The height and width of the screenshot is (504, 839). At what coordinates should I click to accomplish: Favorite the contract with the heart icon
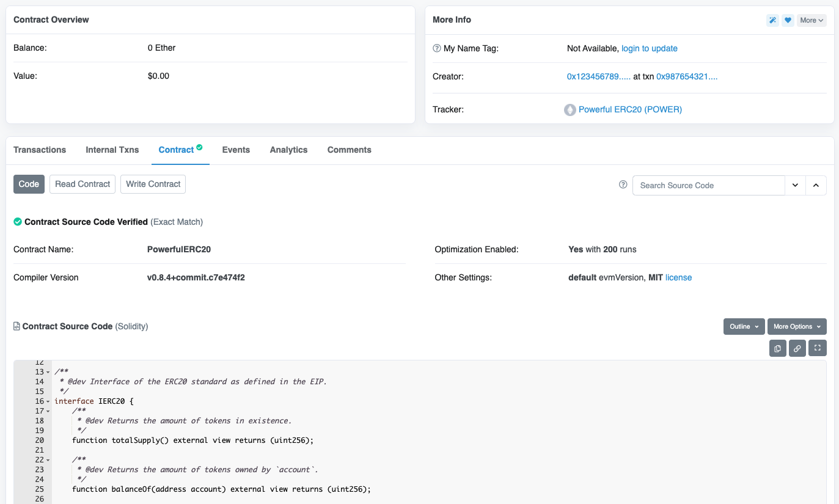coord(788,20)
